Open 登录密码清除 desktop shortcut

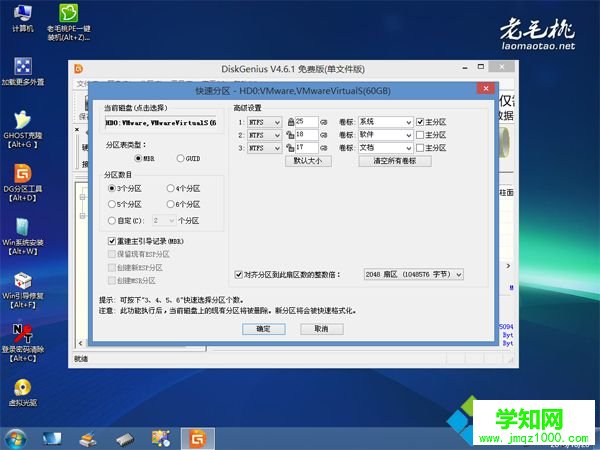(23, 343)
